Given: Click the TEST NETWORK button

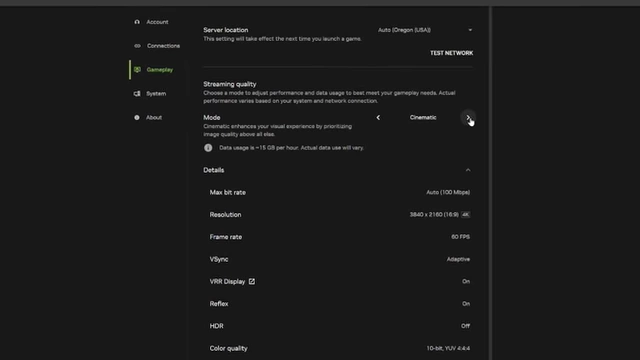Looking at the screenshot, I should click(x=451, y=53).
